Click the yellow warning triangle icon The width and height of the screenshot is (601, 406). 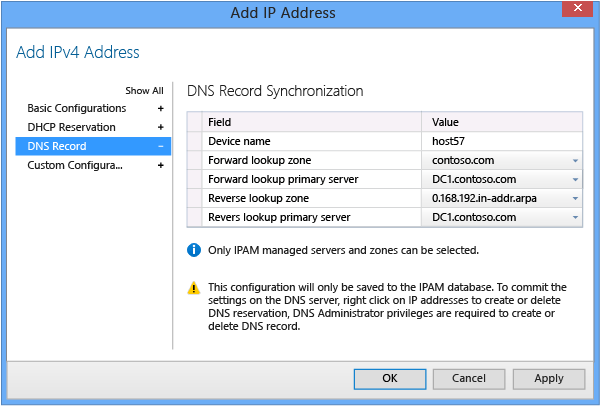coord(194,287)
